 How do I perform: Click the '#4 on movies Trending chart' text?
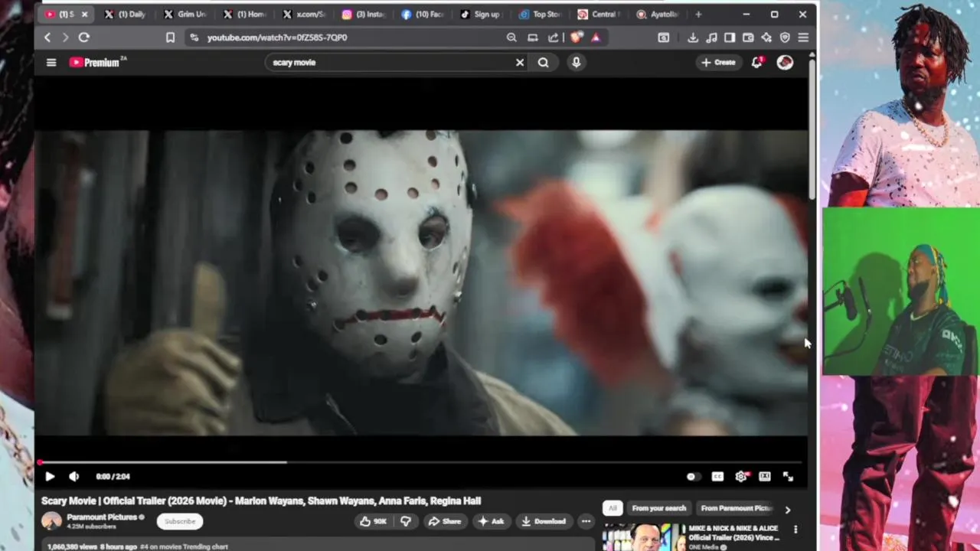(184, 546)
